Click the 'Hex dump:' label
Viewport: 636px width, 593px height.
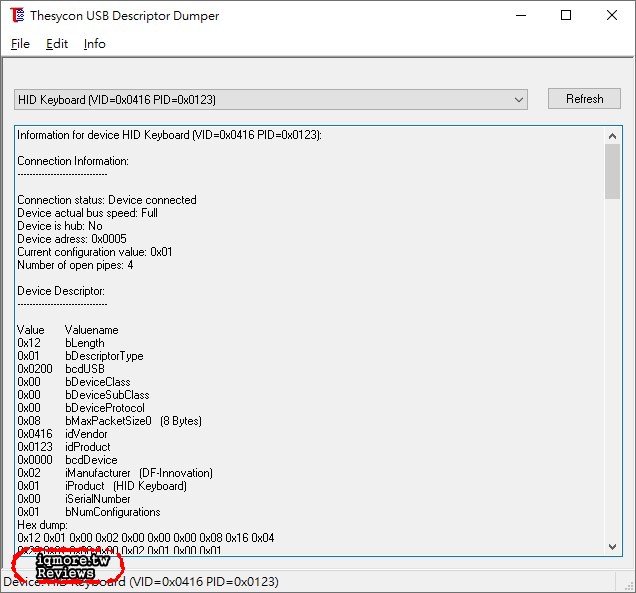coord(42,524)
